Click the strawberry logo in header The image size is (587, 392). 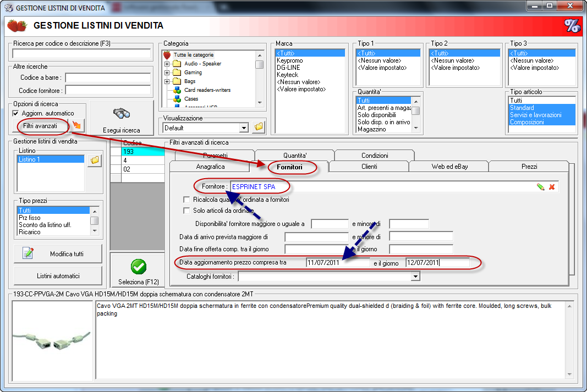[x=17, y=25]
